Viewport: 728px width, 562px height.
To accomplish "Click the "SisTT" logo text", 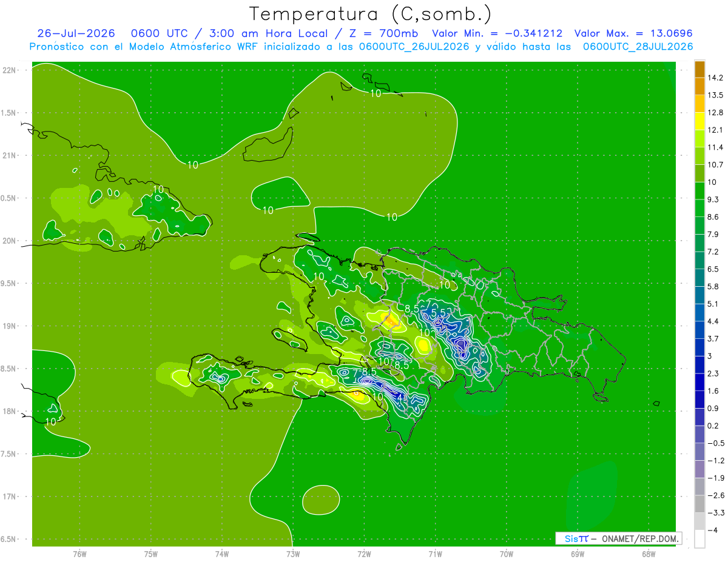I will 576,538.
